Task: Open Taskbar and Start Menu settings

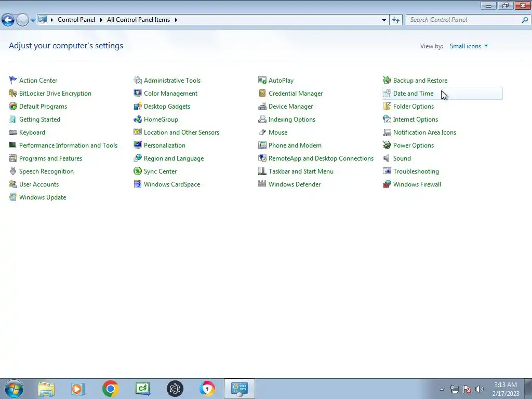Action: (301, 171)
